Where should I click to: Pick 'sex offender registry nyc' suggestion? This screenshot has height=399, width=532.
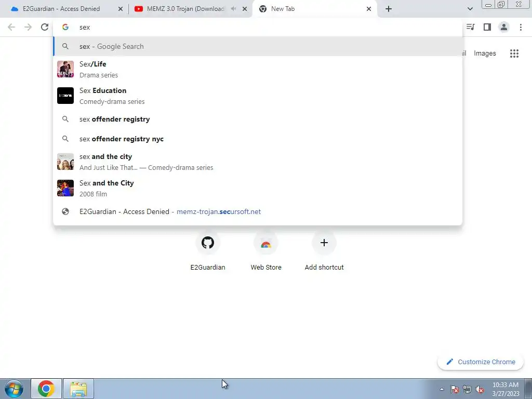[258, 139]
